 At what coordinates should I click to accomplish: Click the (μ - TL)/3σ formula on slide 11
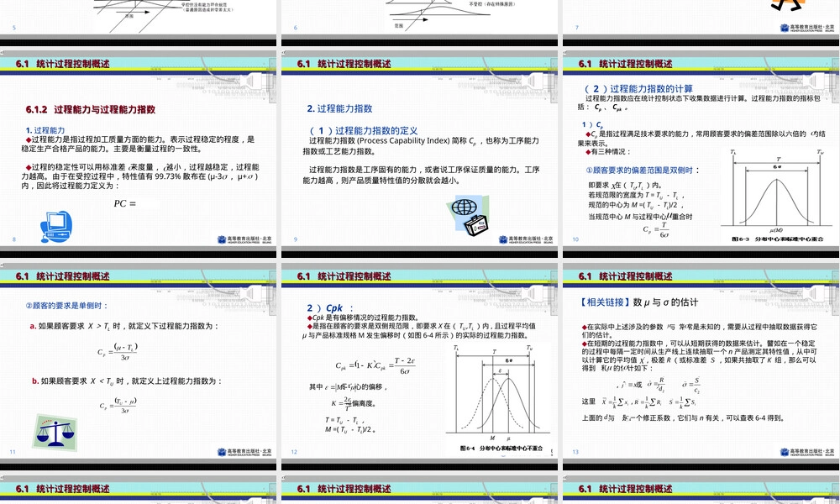(x=118, y=351)
